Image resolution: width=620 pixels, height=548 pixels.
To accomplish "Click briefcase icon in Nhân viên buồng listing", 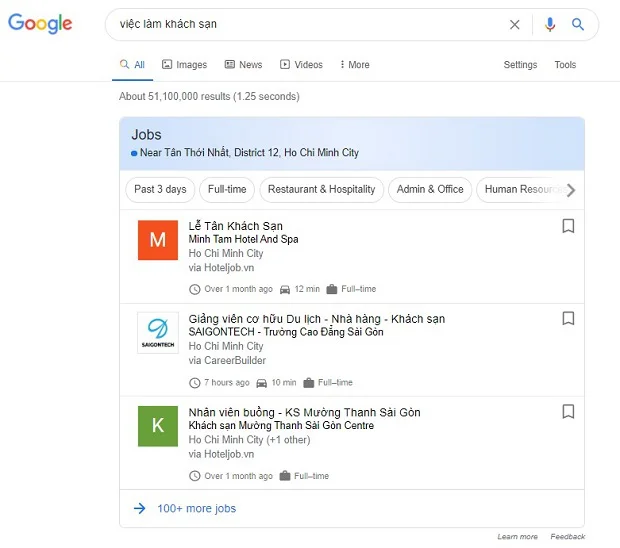I will tap(285, 476).
